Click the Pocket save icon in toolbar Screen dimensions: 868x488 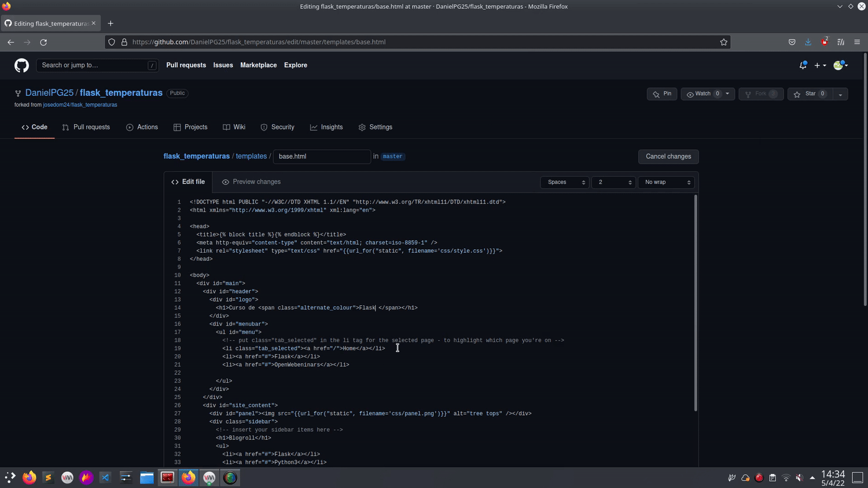[792, 42]
